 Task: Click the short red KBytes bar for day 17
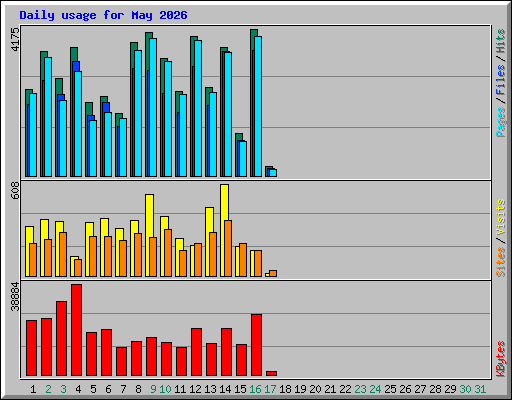[271, 373]
